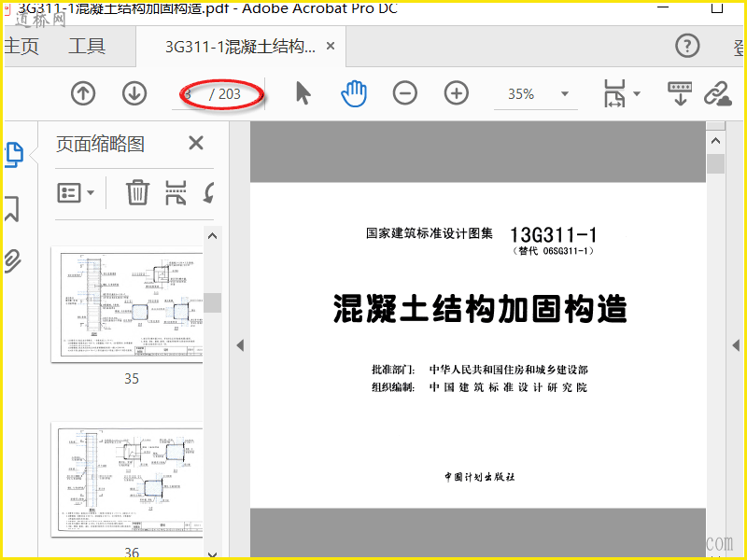Zoom out with the minus icon
This screenshot has height=560, width=747.
click(x=405, y=93)
